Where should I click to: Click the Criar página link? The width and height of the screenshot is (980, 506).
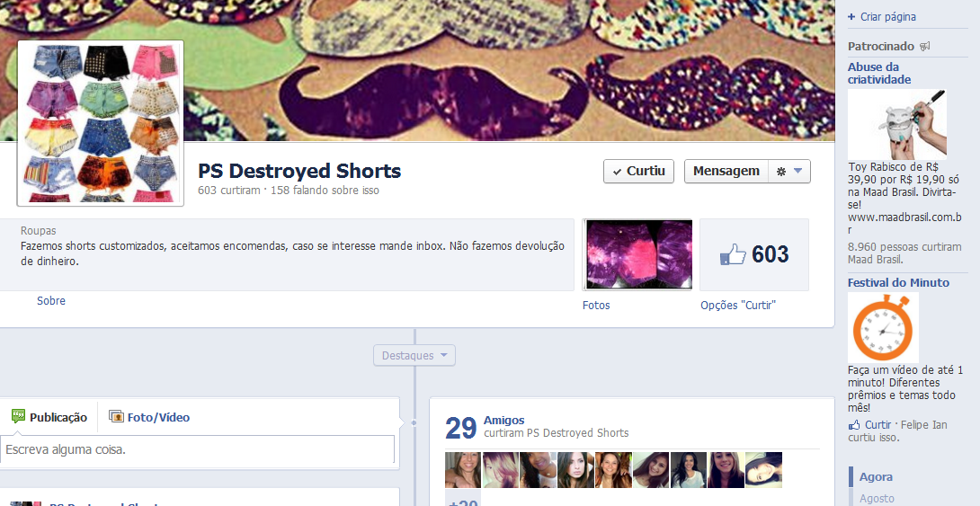(x=887, y=17)
